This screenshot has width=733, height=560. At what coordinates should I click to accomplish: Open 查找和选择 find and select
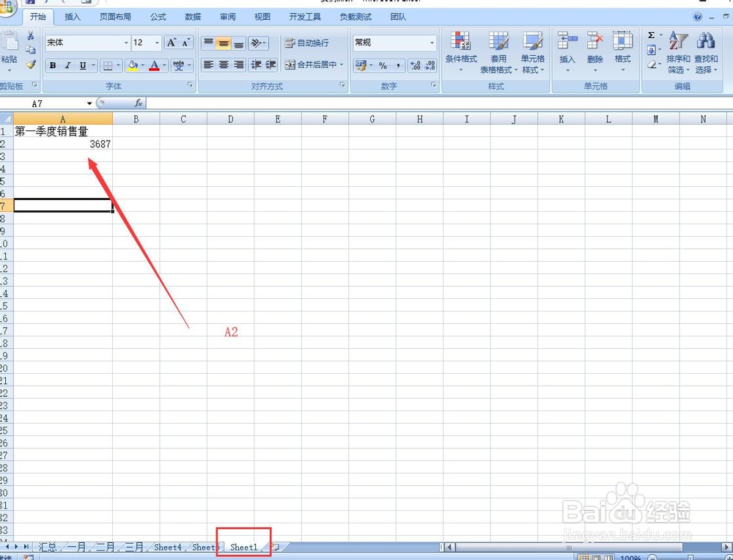point(706,52)
